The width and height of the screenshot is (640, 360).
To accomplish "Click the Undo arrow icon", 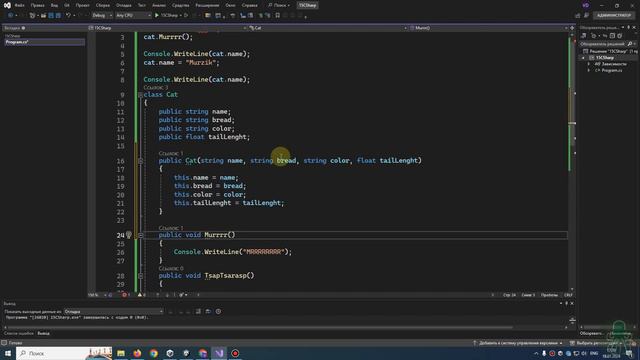I will [x=69, y=16].
